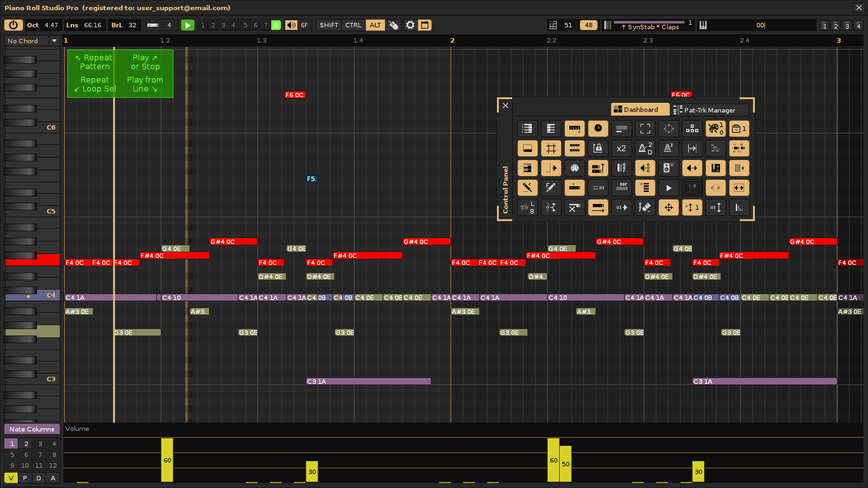868x488 pixels.
Task: Click the Play or Stop button
Action: coord(146,62)
